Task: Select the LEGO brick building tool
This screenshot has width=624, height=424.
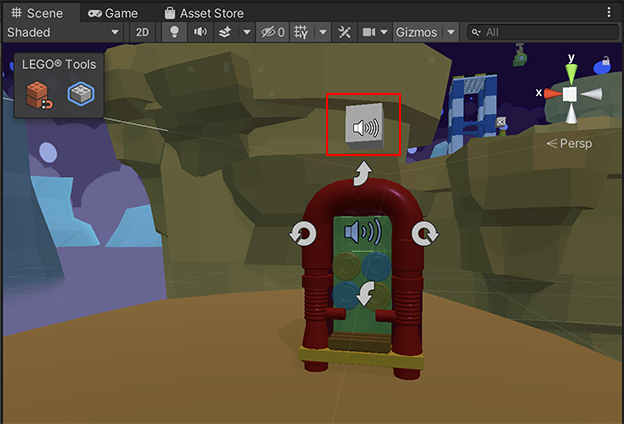Action: pyautogui.click(x=40, y=94)
